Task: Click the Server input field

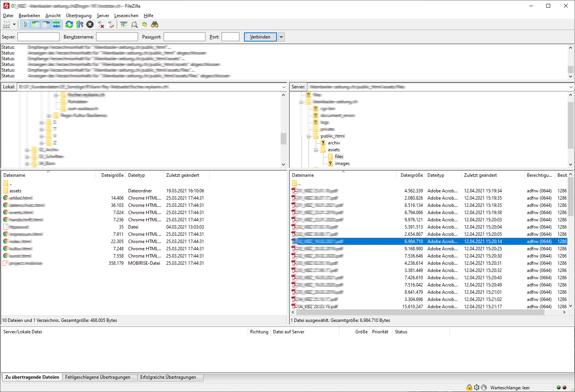Action: click(x=39, y=37)
